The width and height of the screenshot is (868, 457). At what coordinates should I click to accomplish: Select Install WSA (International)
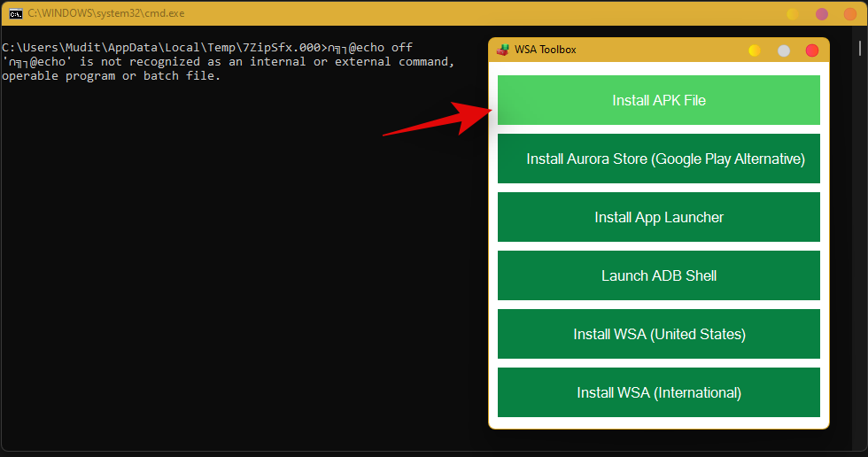tap(658, 392)
